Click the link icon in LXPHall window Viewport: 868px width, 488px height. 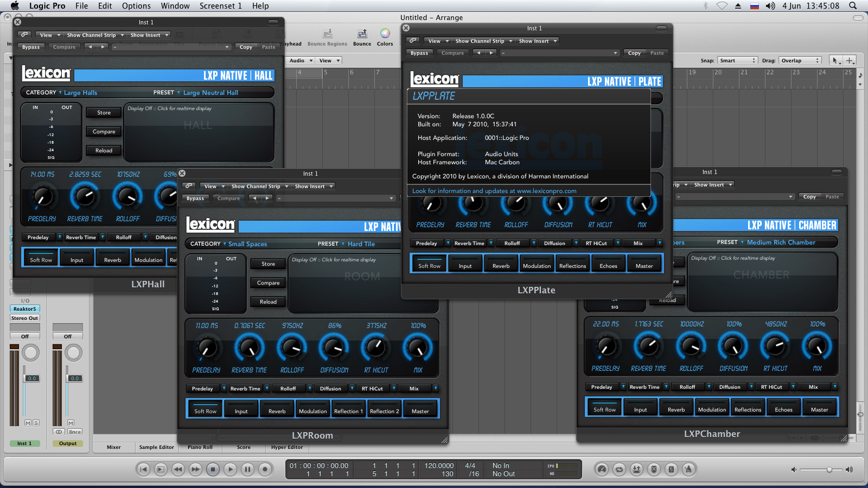pyautogui.click(x=25, y=35)
